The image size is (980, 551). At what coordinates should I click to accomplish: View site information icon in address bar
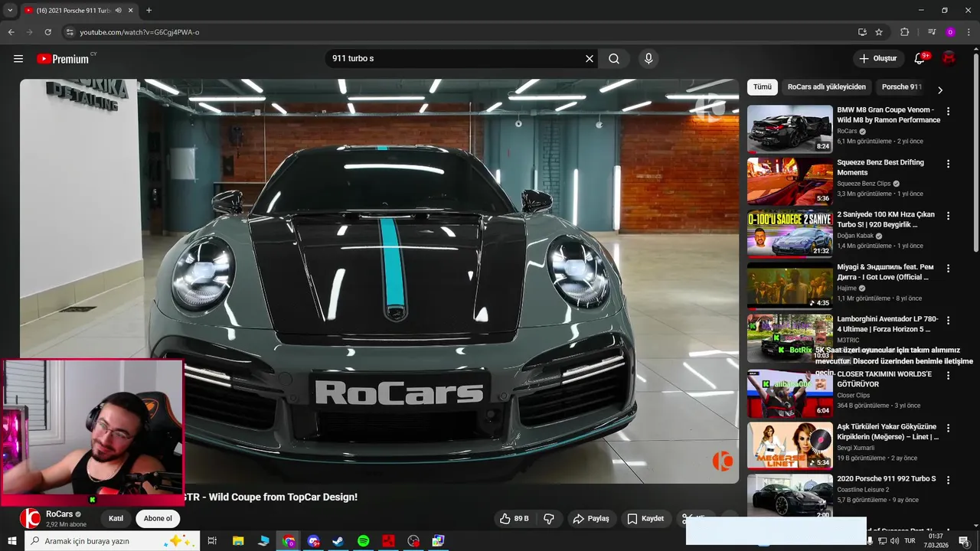(70, 32)
